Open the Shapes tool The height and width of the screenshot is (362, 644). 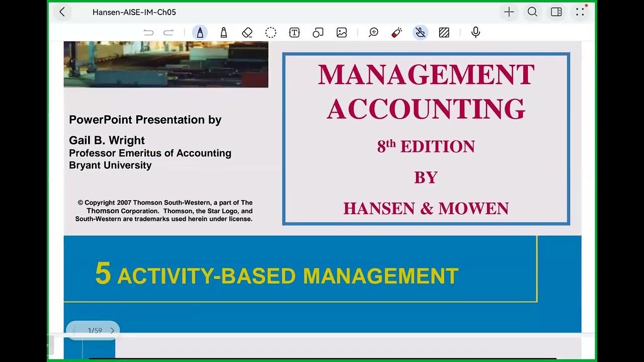point(318,33)
